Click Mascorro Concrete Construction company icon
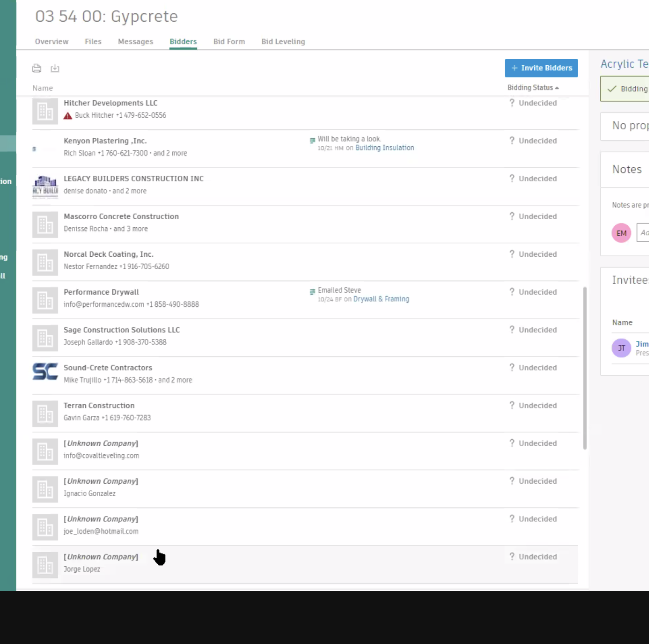649x644 pixels. [45, 224]
